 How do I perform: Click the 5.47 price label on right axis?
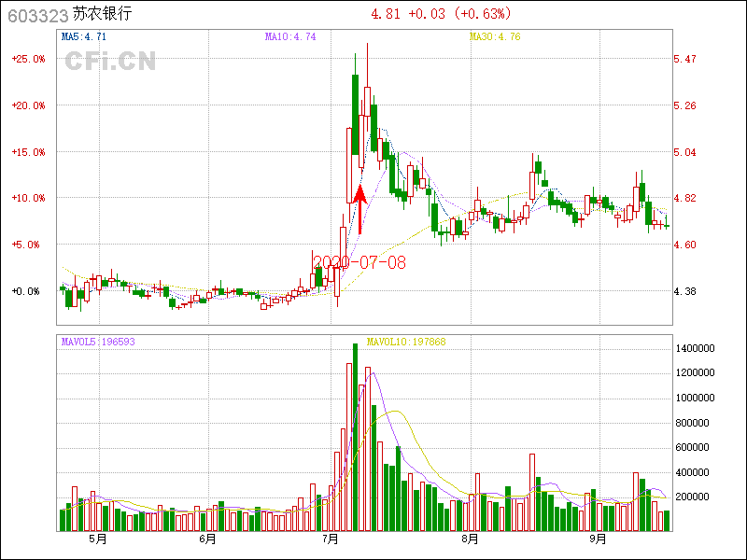[x=684, y=59]
